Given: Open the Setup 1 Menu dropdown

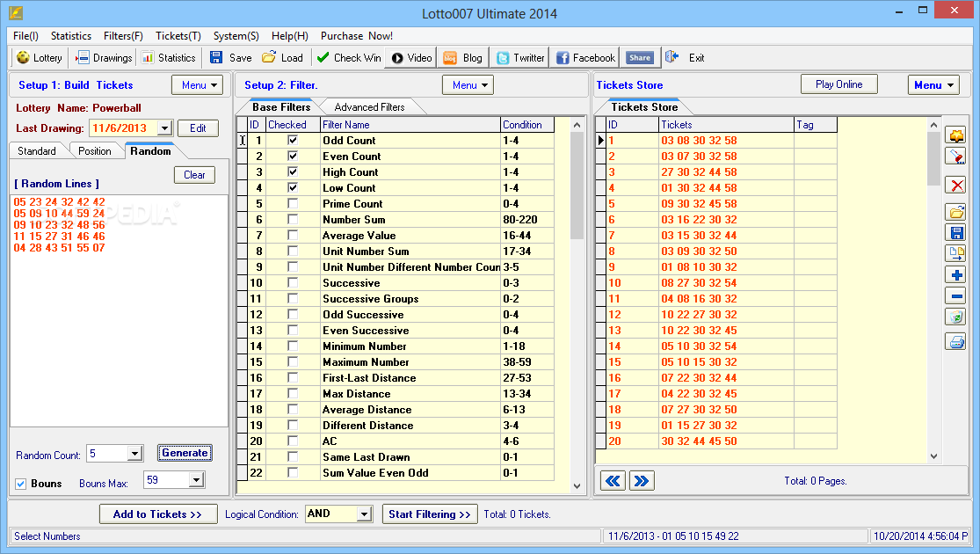Looking at the screenshot, I should (x=198, y=85).
